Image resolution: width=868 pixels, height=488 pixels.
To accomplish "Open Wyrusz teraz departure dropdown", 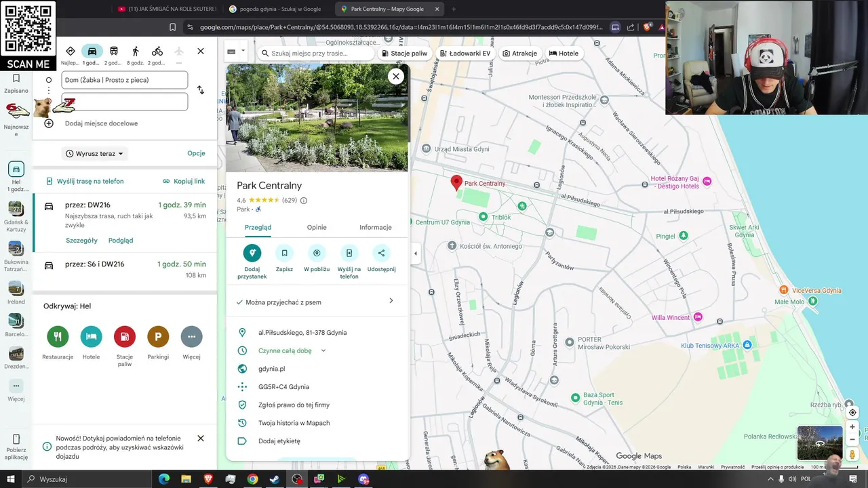I will (x=95, y=154).
